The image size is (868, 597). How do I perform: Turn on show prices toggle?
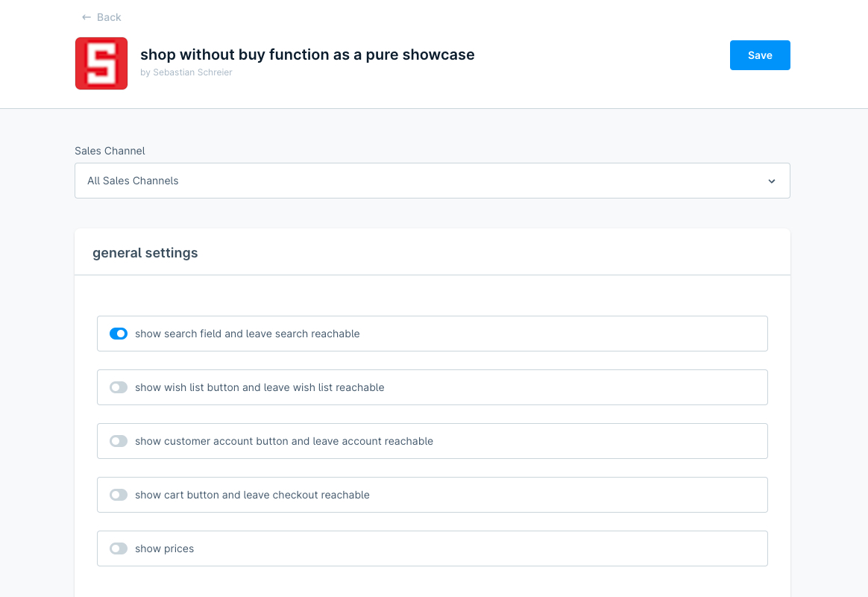[119, 548]
